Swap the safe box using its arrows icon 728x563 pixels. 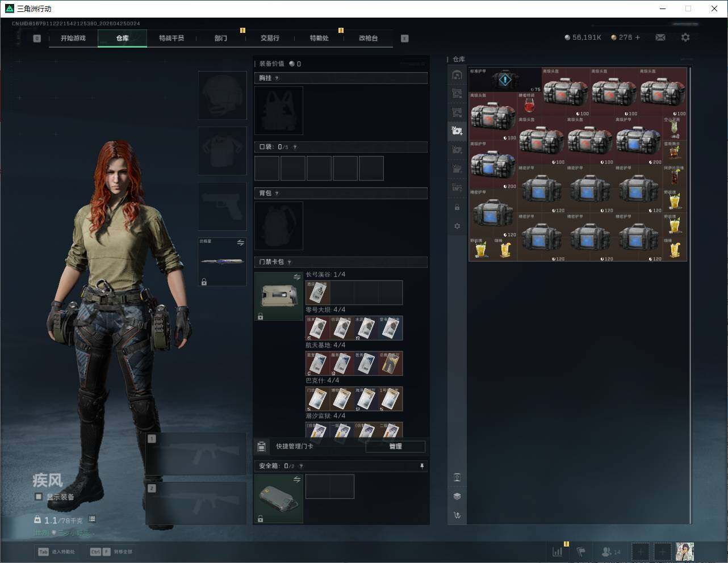[297, 480]
